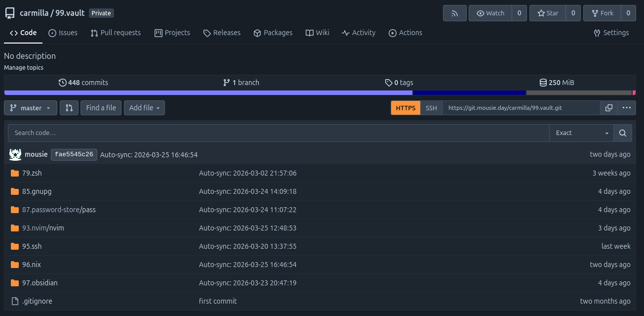The height and width of the screenshot is (316, 644).
Task: Click the purple segment of language bar
Action: click(208, 93)
